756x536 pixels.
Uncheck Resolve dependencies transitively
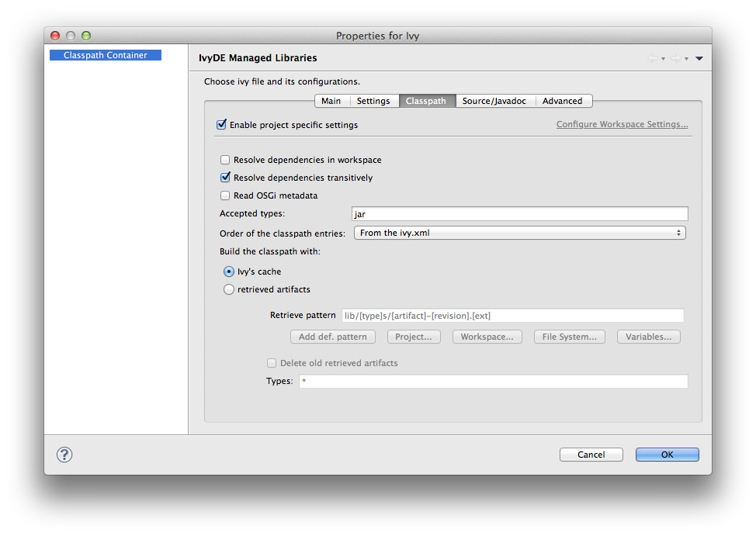point(225,178)
